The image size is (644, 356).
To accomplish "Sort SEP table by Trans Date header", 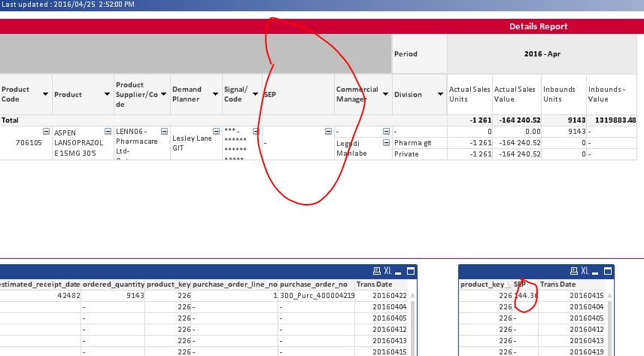I will click(571, 284).
